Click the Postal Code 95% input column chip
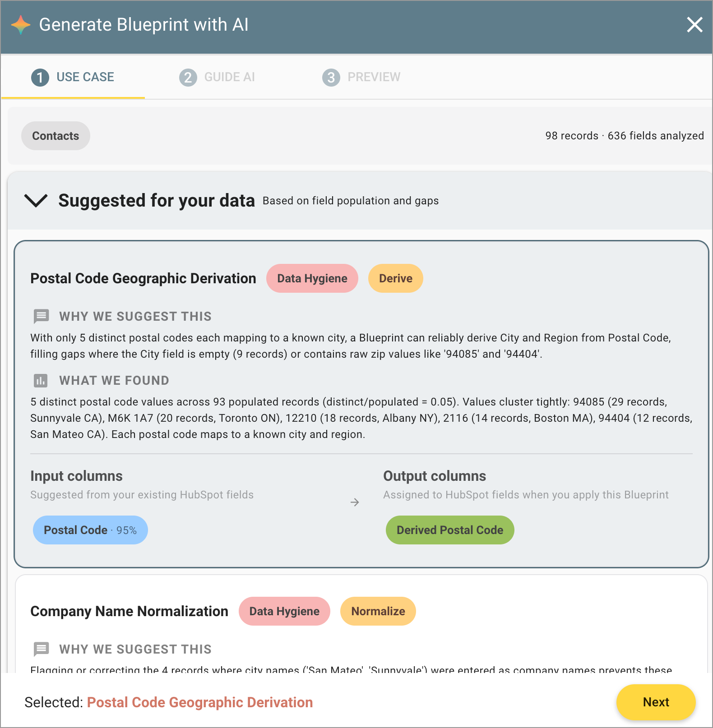This screenshot has height=728, width=713. click(x=90, y=530)
